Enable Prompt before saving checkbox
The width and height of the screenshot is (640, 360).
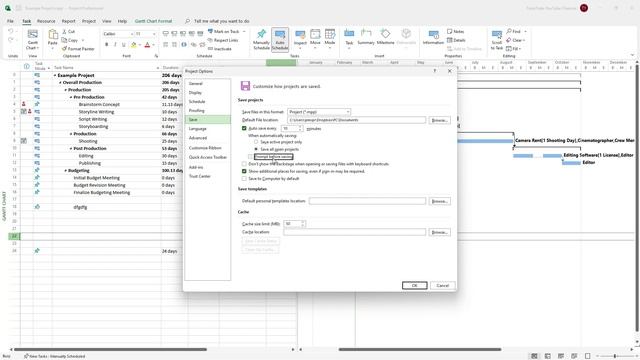[x=250, y=157]
